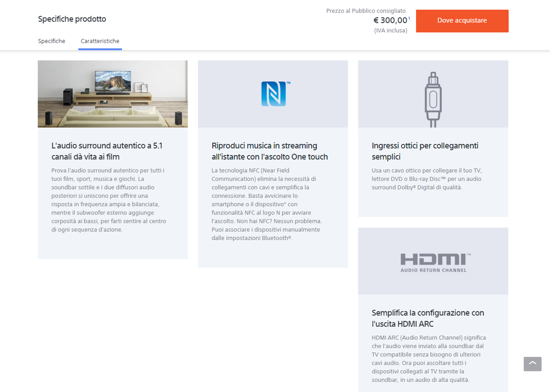550x392 pixels.
Task: Click the One touch streaming heading
Action: pyautogui.click(x=269, y=151)
